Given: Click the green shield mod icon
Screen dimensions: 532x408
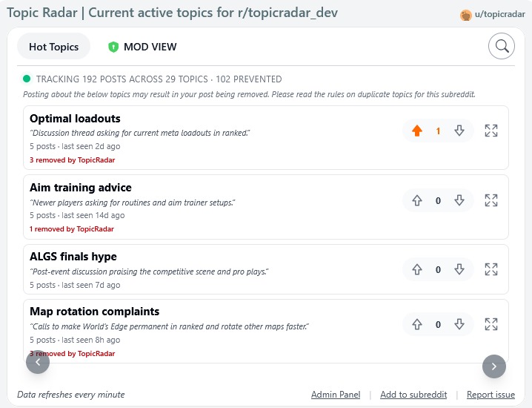Looking at the screenshot, I should tap(113, 47).
